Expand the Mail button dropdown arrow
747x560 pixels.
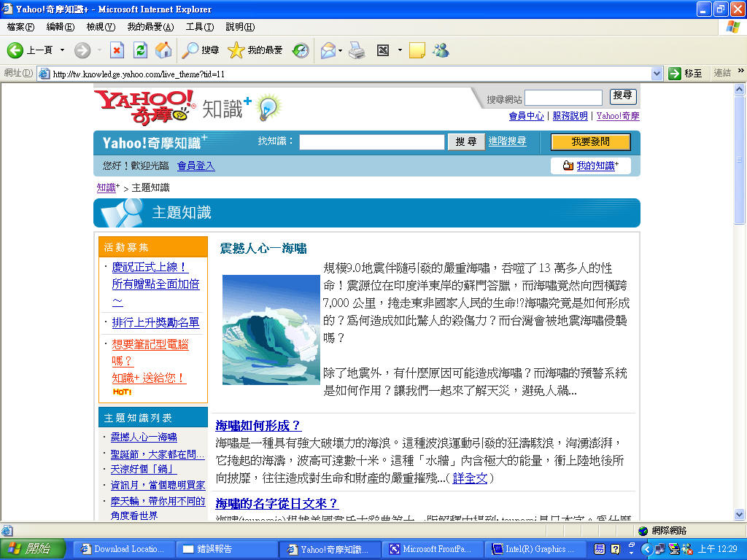point(340,50)
